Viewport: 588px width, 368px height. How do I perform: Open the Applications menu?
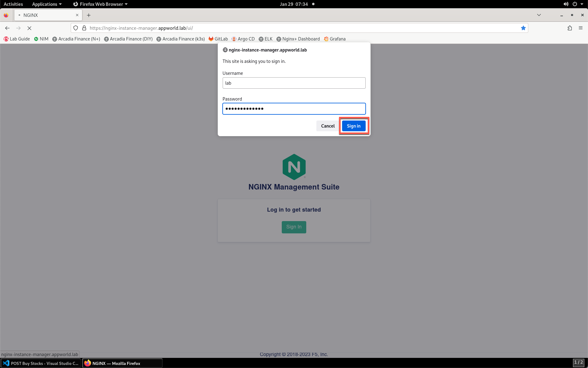[47, 4]
